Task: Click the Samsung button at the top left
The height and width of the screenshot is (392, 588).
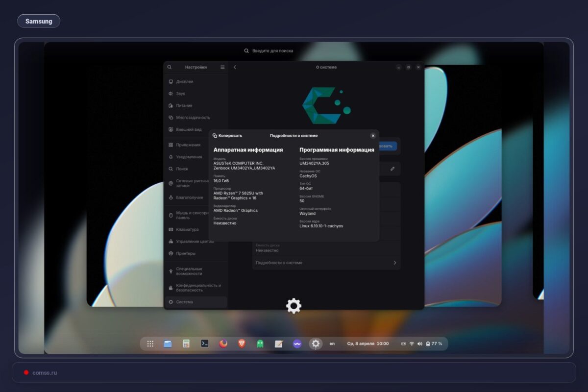Action: click(39, 21)
